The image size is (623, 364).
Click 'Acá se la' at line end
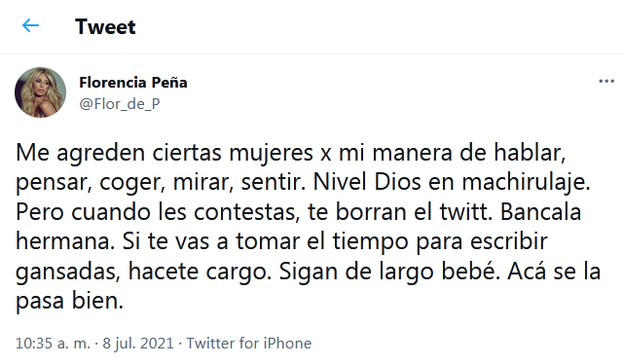pos(554,272)
